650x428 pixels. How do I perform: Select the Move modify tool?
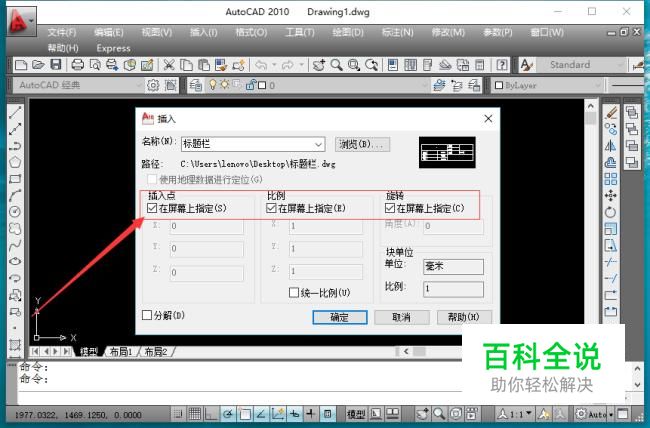(611, 195)
